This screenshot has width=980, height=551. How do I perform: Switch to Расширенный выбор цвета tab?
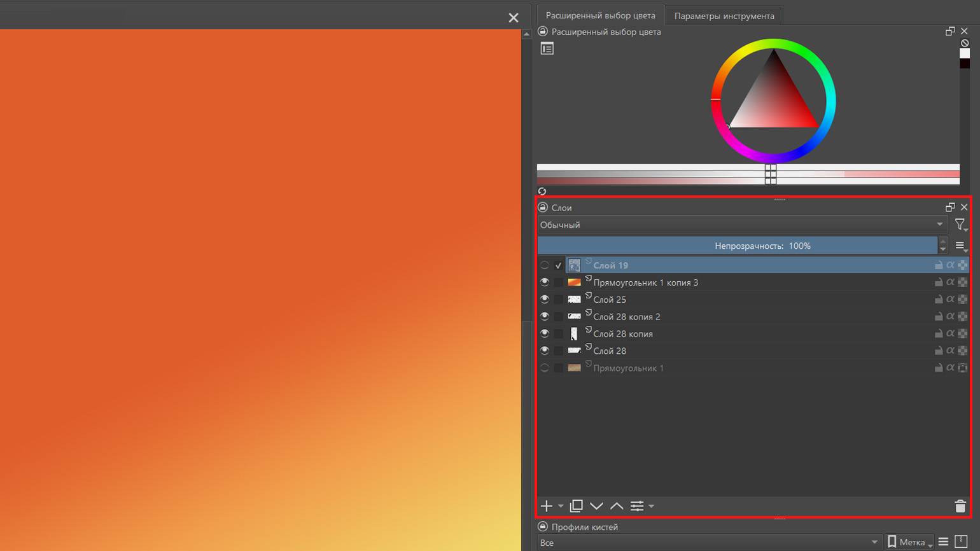click(600, 15)
